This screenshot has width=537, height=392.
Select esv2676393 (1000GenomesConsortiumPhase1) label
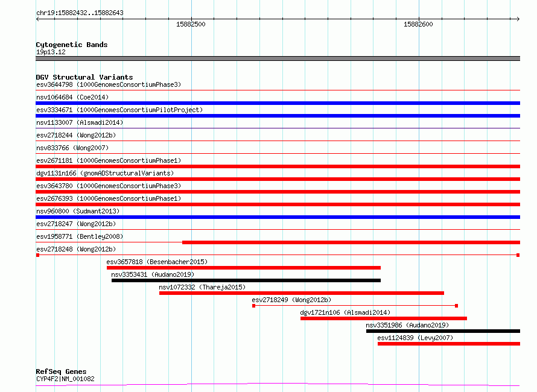click(x=109, y=198)
